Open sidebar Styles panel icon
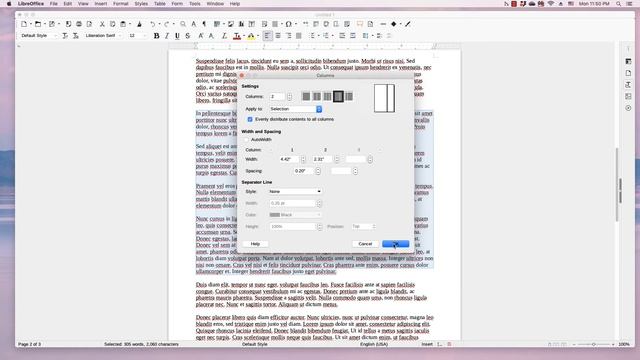Screen dimensions: 640x360 pos(628,85)
